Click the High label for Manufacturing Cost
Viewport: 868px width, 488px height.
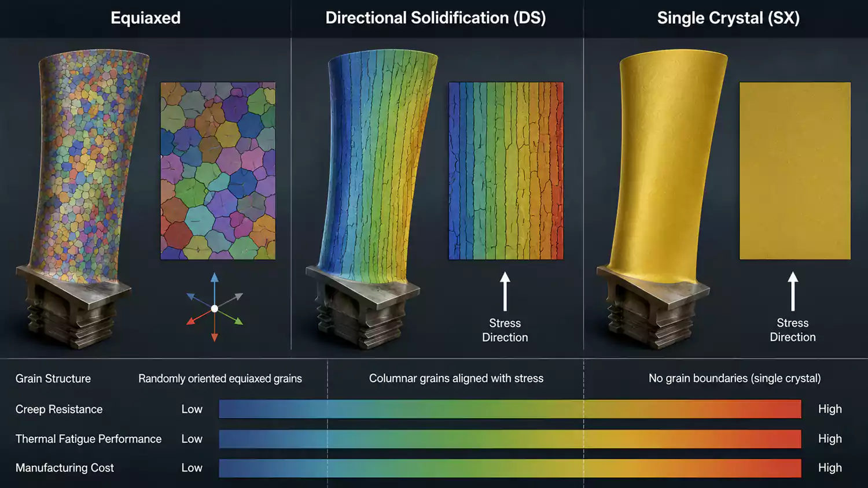[x=830, y=468]
